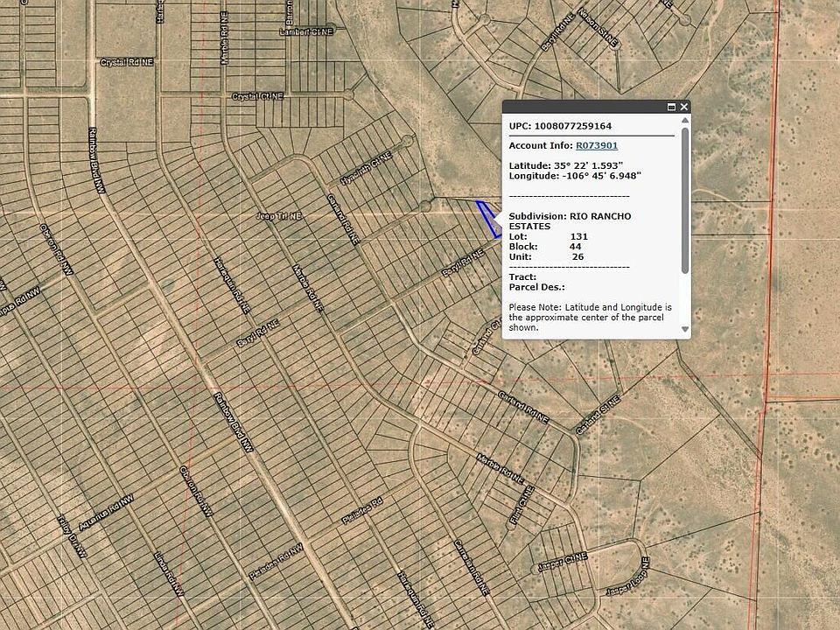This screenshot has height=630, width=840.
Task: Click the Please Note latitude disclaimer text
Action: click(x=591, y=318)
